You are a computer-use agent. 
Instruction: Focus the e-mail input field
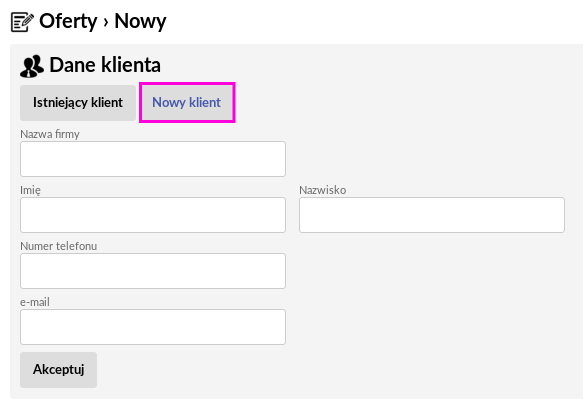coord(153,327)
